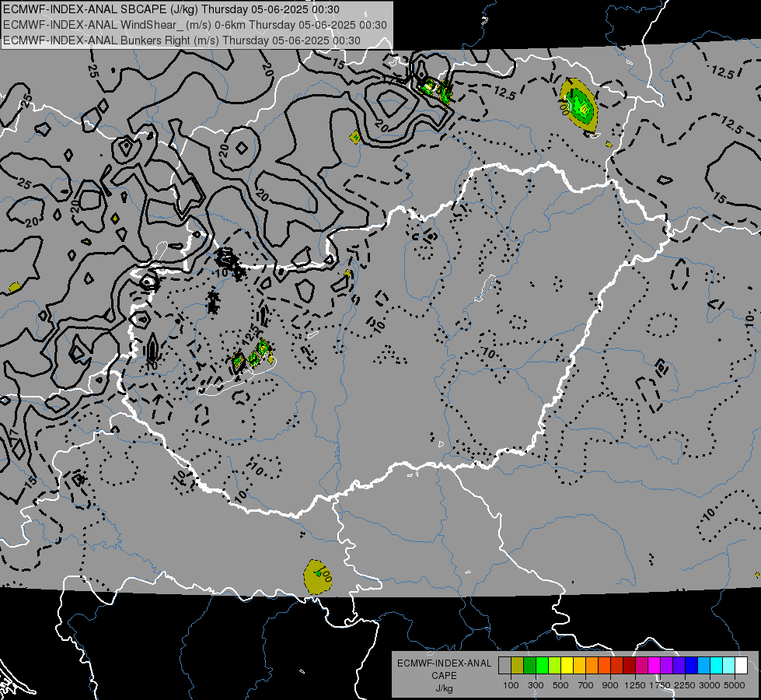761x700 pixels.
Task: Select the 1250 legend tick label
Action: 635,685
